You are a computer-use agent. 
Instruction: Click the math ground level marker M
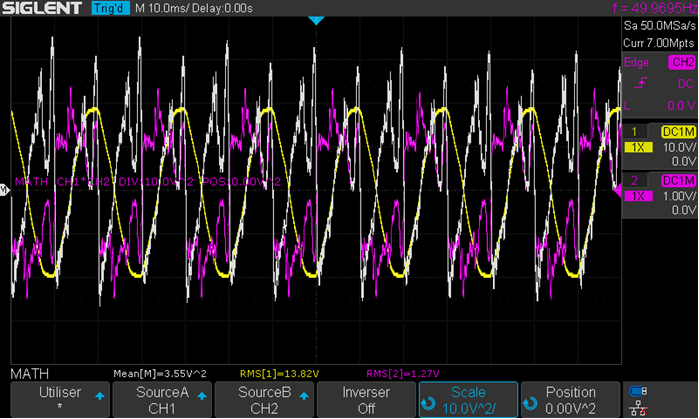[x=4, y=190]
